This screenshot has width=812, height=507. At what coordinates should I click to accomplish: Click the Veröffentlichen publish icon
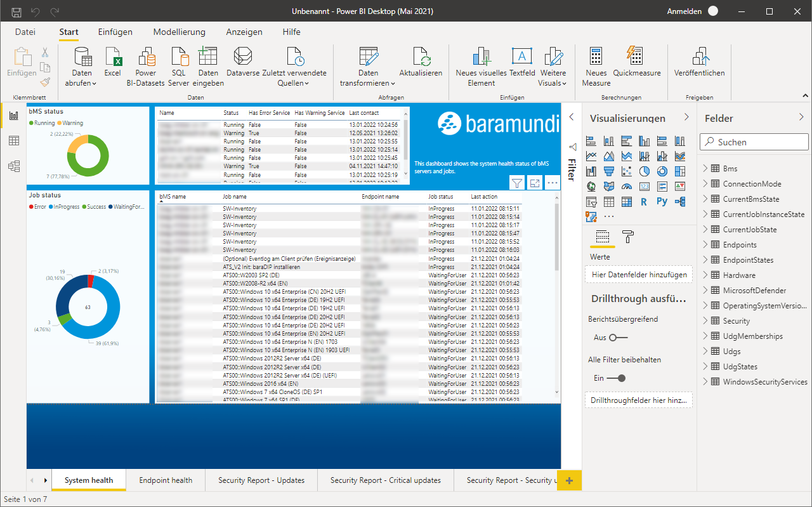[x=699, y=58]
